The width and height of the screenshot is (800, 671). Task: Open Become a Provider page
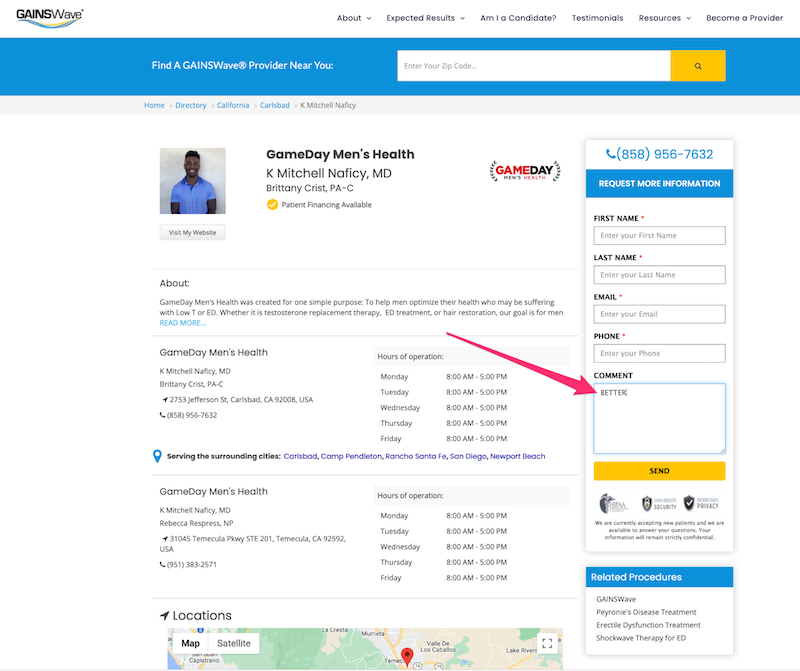pos(744,18)
